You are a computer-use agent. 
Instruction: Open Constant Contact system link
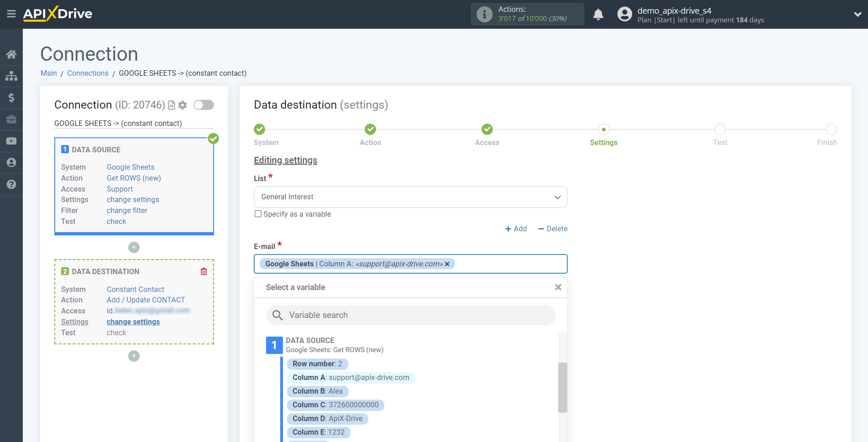(x=136, y=290)
